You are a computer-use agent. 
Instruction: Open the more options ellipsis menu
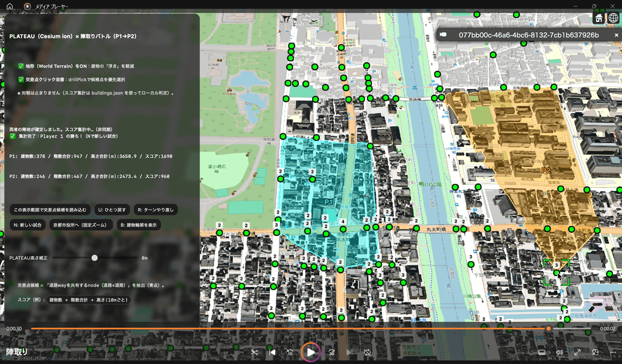coord(613,352)
